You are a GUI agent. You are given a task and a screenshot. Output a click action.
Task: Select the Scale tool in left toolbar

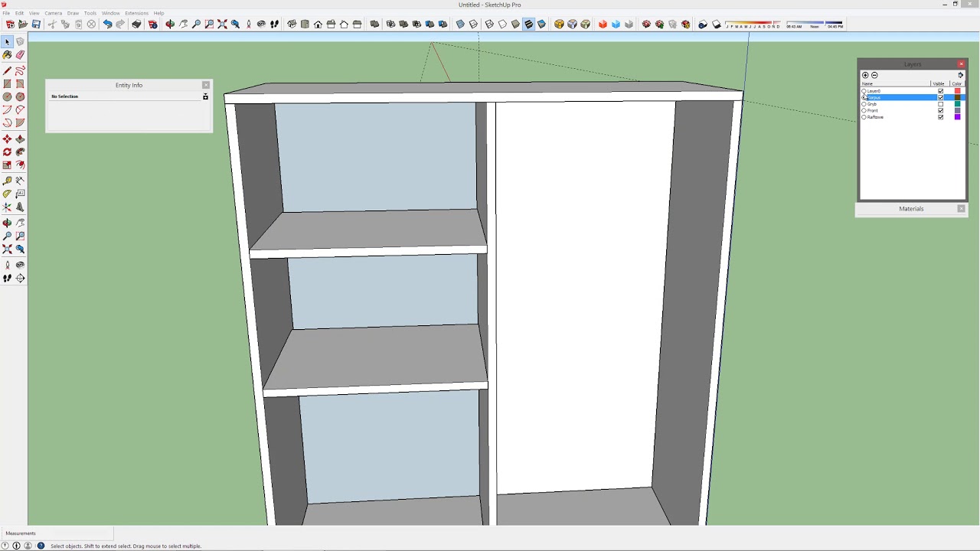(7, 165)
